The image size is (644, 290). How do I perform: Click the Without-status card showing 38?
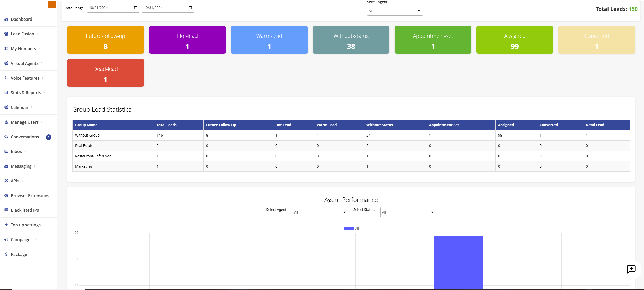click(x=351, y=40)
